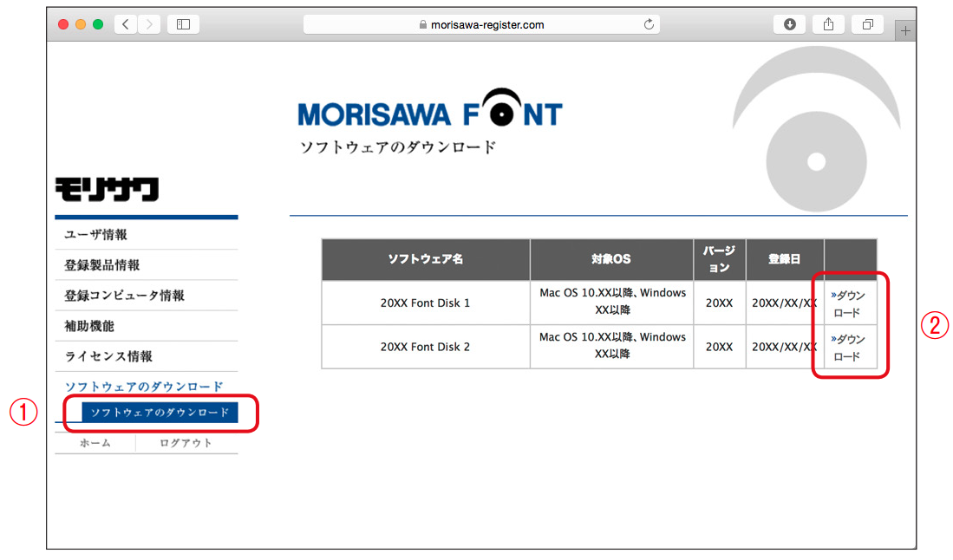Open a new tab with the plus button
The image size is (953, 560).
pyautogui.click(x=905, y=30)
